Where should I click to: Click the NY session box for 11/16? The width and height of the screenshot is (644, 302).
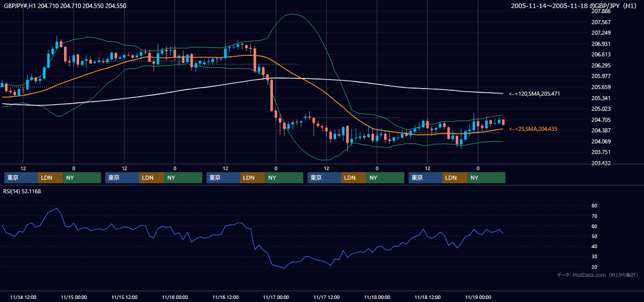pyautogui.click(x=284, y=178)
